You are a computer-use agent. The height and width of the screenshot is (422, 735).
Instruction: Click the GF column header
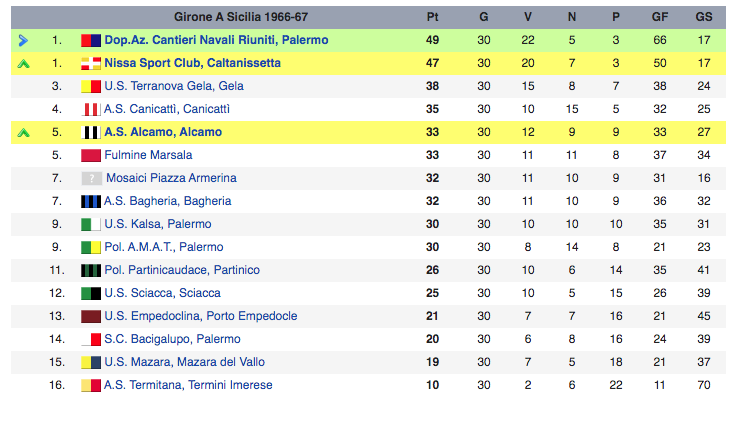pyautogui.click(x=660, y=17)
